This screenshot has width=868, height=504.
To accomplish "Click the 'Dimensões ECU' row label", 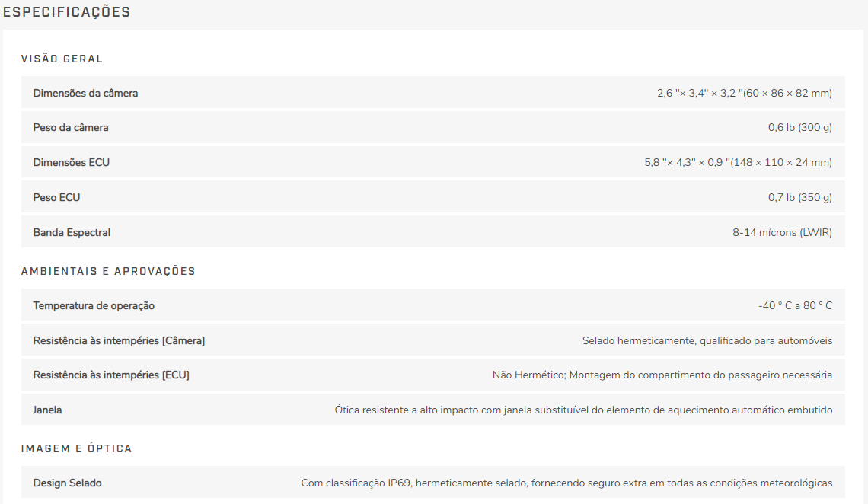I will [72, 162].
